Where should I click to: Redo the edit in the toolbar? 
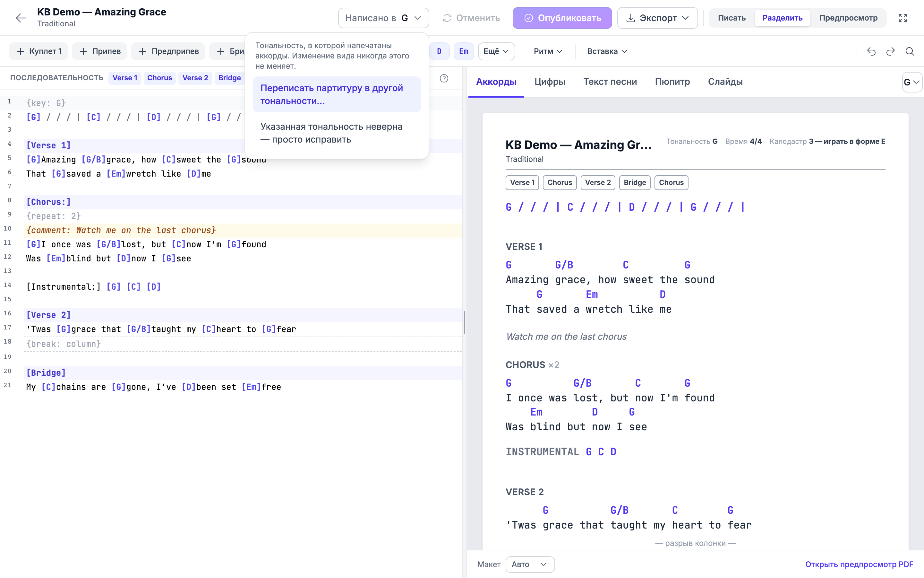[x=891, y=51]
